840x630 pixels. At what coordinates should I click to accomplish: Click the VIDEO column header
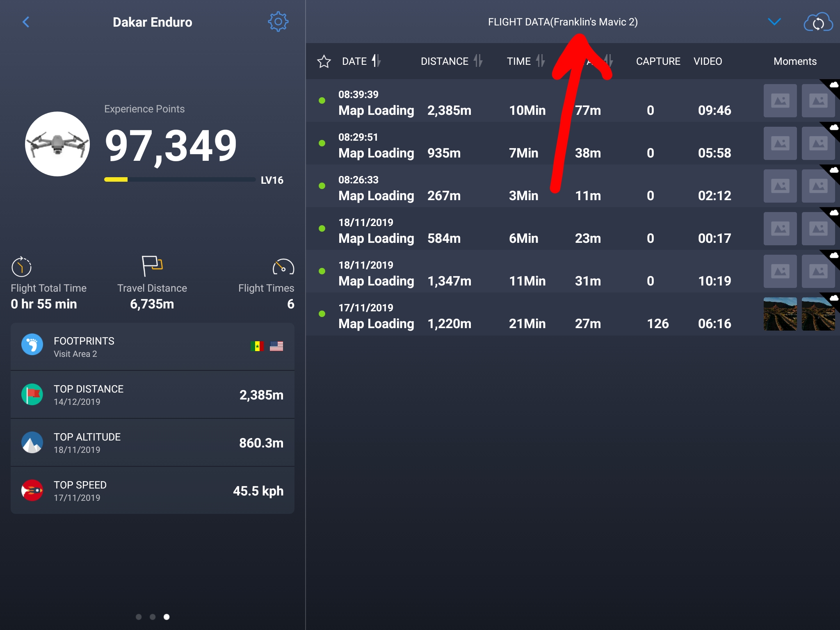708,61
